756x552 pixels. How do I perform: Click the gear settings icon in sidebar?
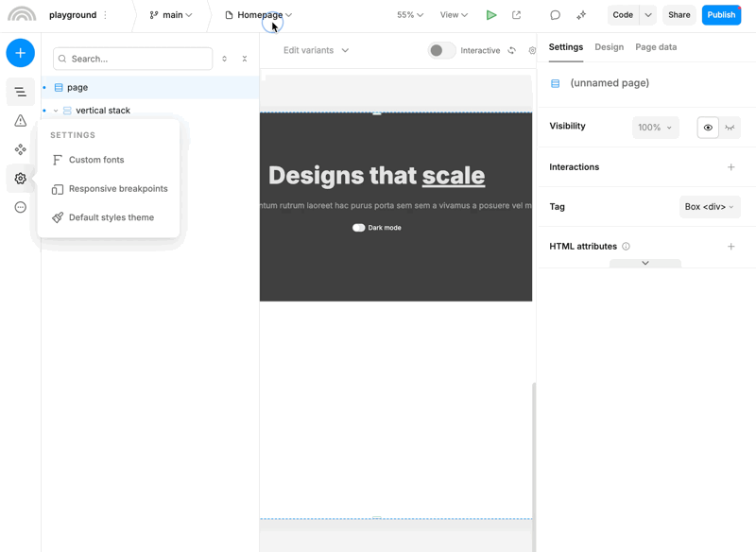(x=20, y=179)
